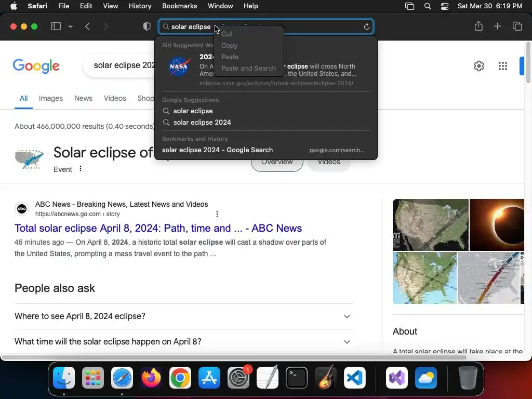Click the vertical page scrollbar
This screenshot has width=532, height=399.
528,62
